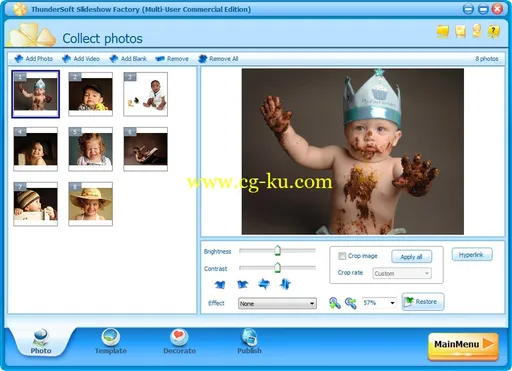Close the Slideshow Factory window

(497, 9)
